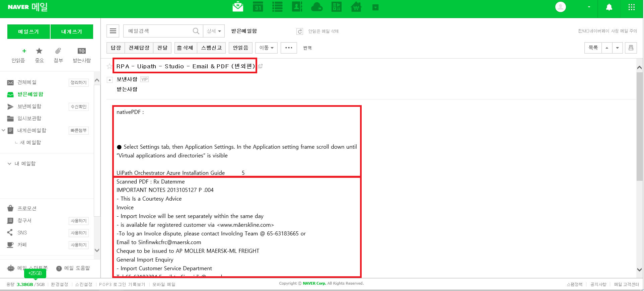Click 전달 forward button

click(162, 48)
